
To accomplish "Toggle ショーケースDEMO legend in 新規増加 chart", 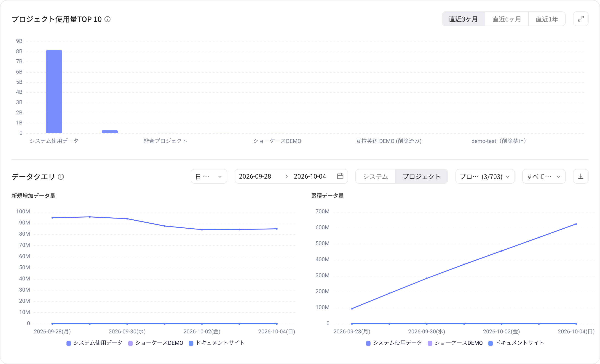I will click(155, 343).
